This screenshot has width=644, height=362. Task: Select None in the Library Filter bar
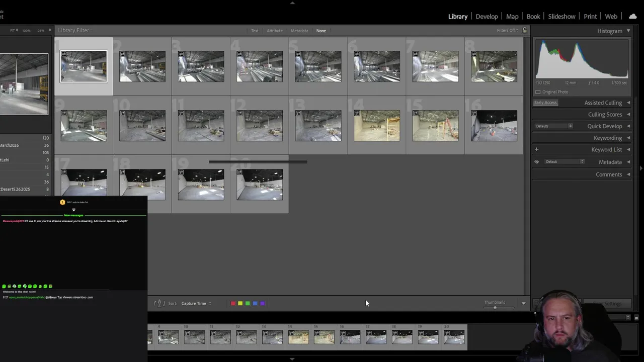pos(321,31)
